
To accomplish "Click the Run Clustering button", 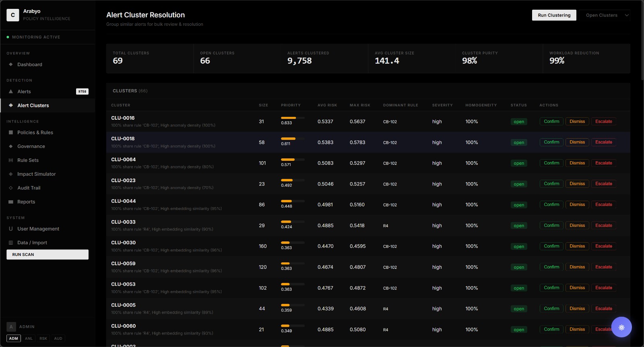I will 554,15.
